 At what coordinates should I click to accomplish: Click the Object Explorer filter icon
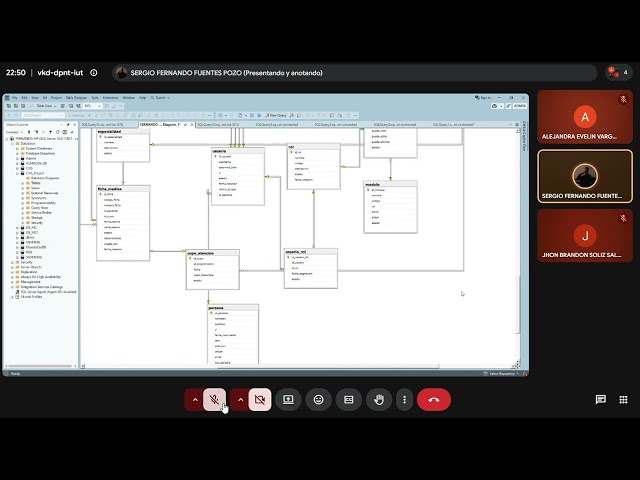(x=50, y=132)
